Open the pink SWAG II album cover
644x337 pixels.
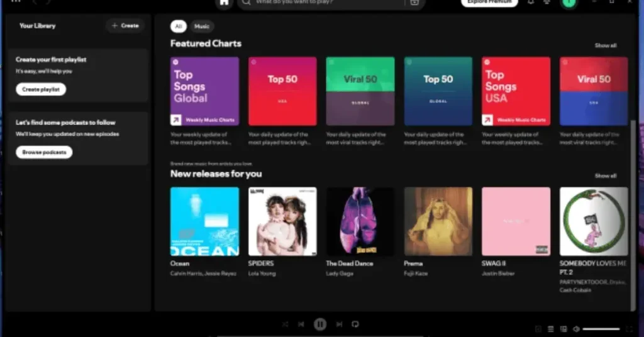pyautogui.click(x=516, y=222)
